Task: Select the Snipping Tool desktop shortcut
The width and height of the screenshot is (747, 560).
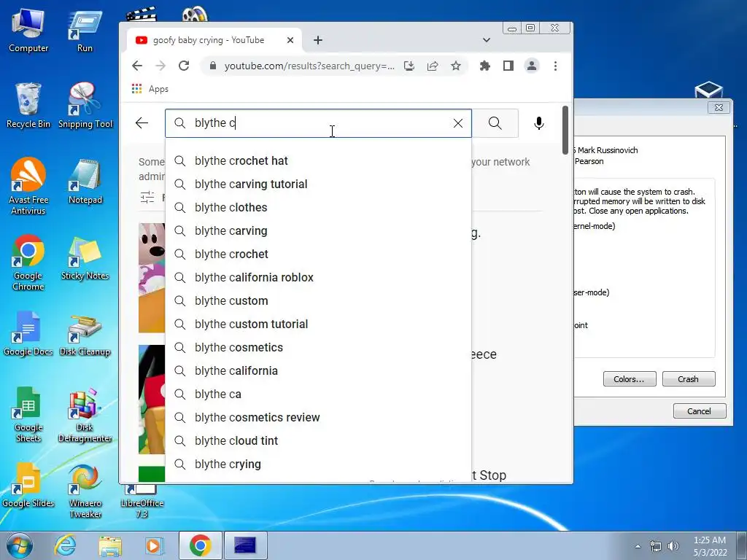Action: 85,106
